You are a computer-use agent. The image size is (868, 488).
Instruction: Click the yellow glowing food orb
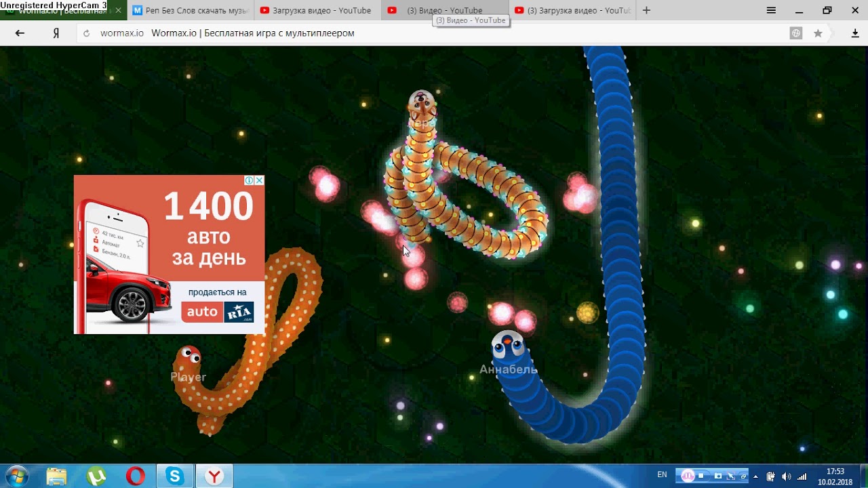587,312
